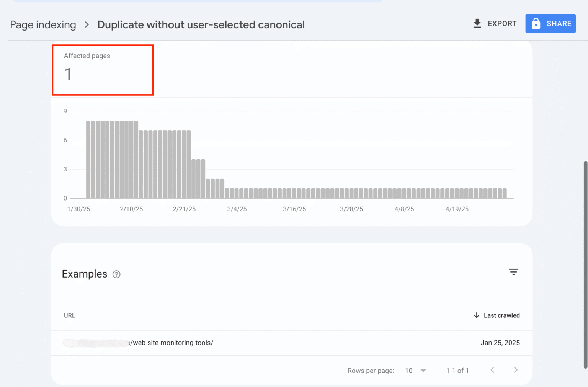Open the Rows per page dropdown
Image resolution: width=588 pixels, height=387 pixels.
pos(415,370)
